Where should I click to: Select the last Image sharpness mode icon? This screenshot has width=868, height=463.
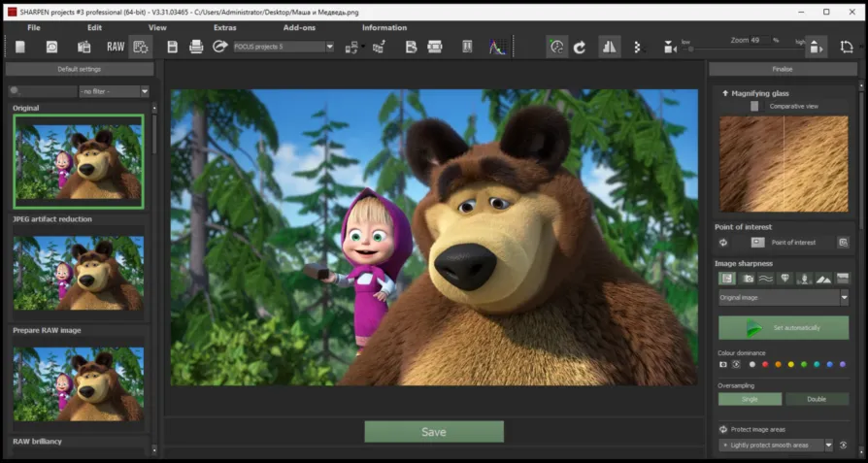pos(842,279)
